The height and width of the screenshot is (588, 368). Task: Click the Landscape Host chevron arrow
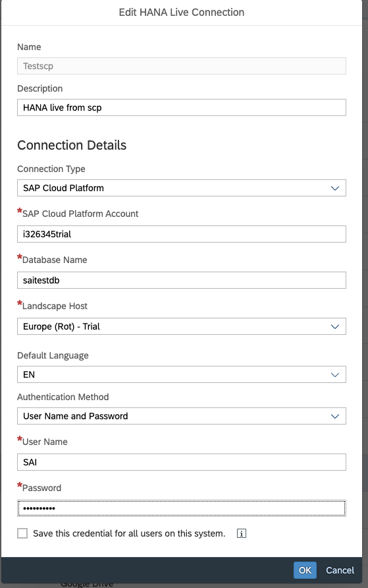coord(335,326)
